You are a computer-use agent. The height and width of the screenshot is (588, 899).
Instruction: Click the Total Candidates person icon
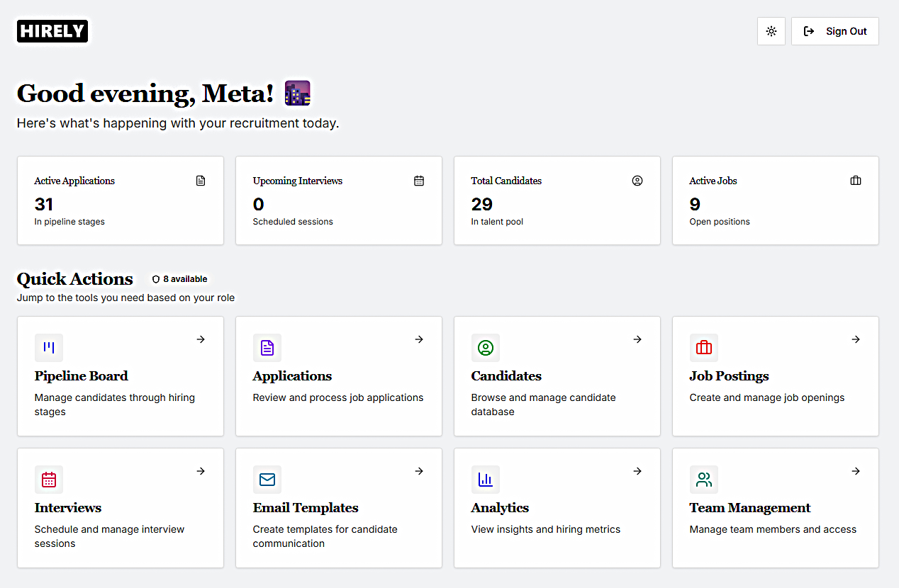637,181
